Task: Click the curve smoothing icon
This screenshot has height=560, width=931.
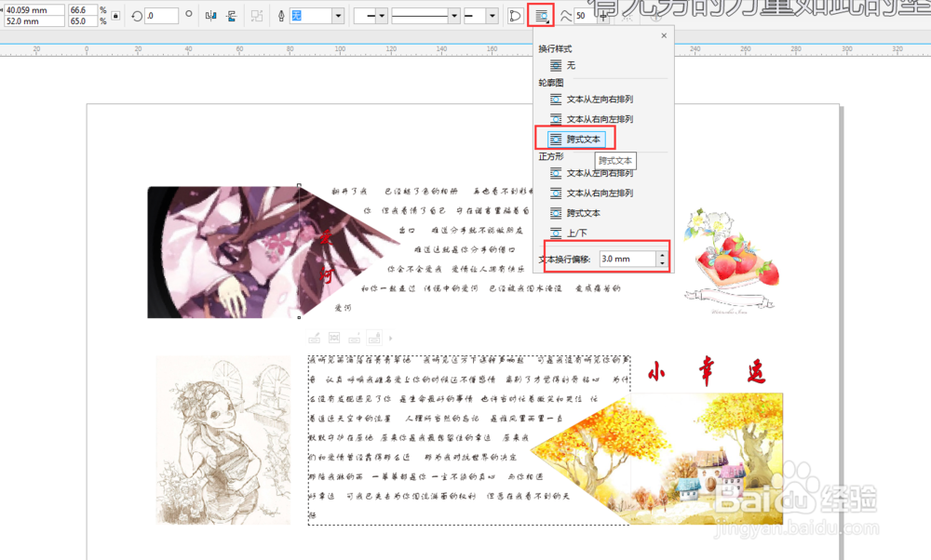Action: click(566, 16)
